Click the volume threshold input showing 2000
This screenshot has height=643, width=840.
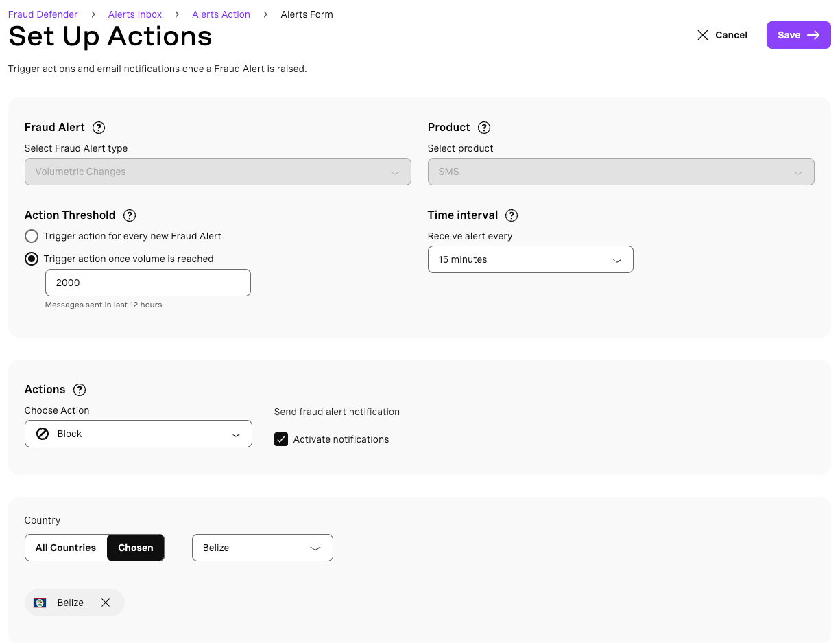pos(147,283)
